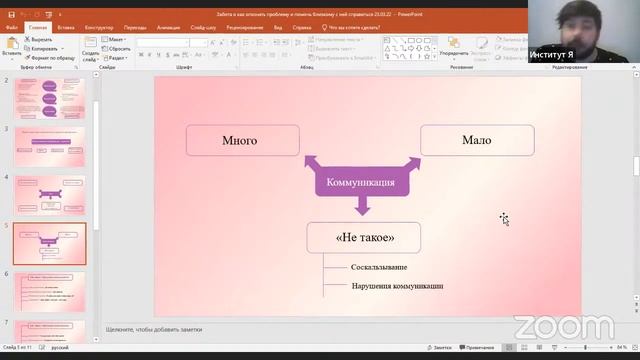
Task: Open the Clipboard group dialog launcher
Action: click(76, 67)
